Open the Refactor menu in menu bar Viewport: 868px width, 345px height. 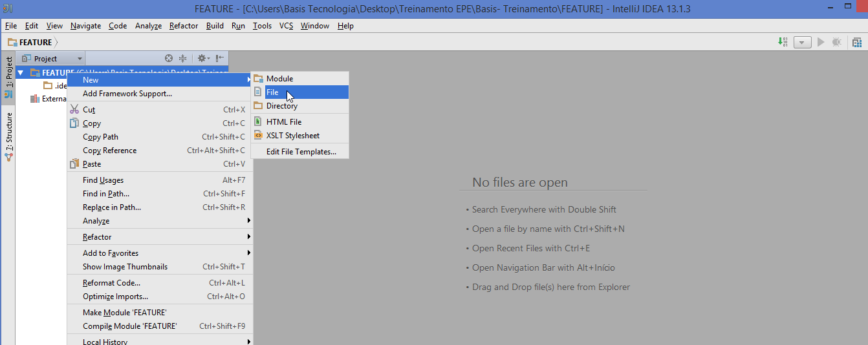click(184, 26)
